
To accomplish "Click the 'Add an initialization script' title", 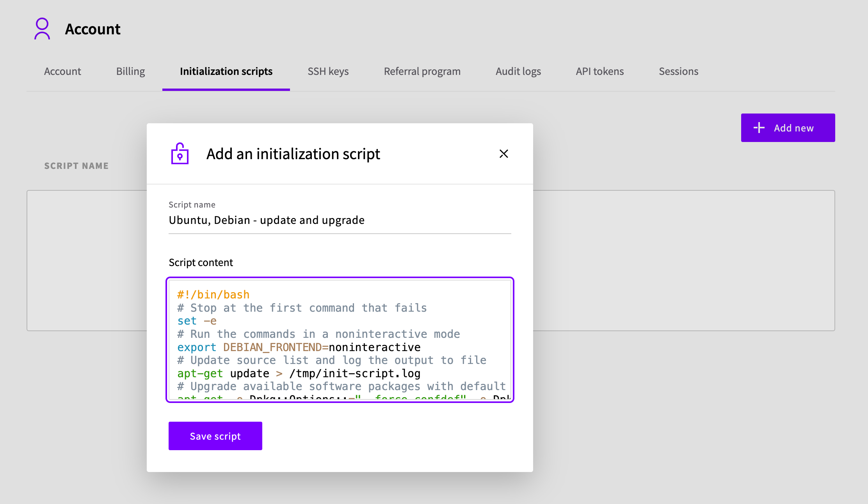I will pos(293,154).
